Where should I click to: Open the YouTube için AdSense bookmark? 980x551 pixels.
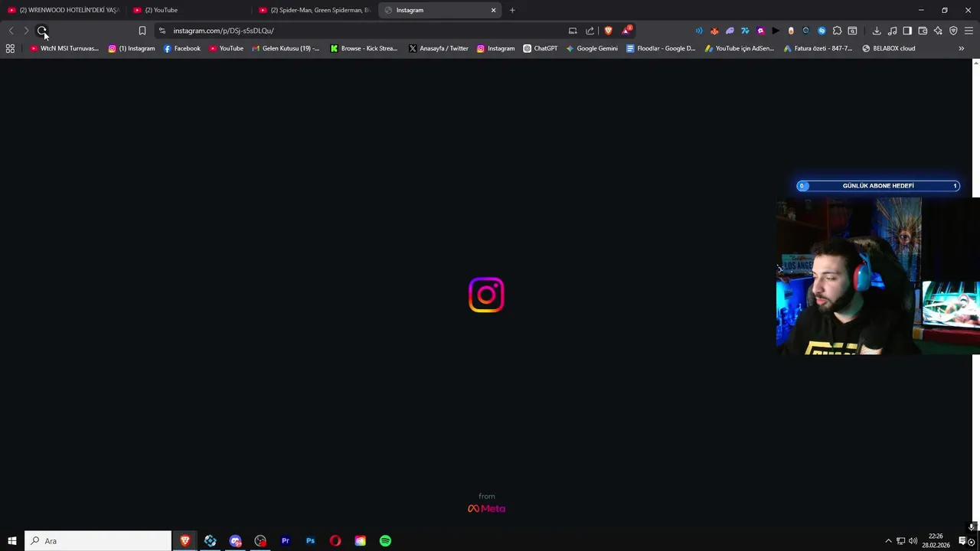[740, 48]
